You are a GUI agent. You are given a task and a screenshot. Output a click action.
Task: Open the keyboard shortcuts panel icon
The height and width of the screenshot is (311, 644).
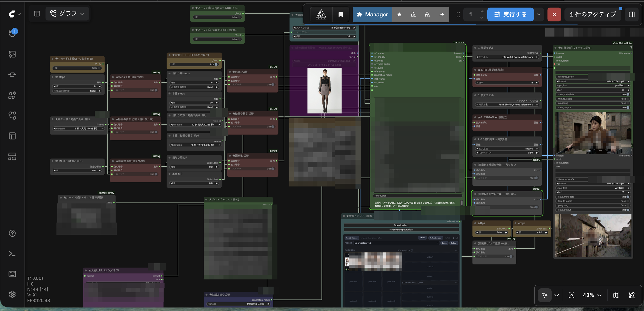[12, 274]
